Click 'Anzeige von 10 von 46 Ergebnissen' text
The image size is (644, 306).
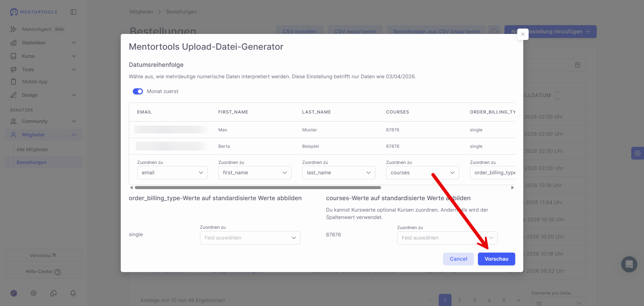coord(183,300)
